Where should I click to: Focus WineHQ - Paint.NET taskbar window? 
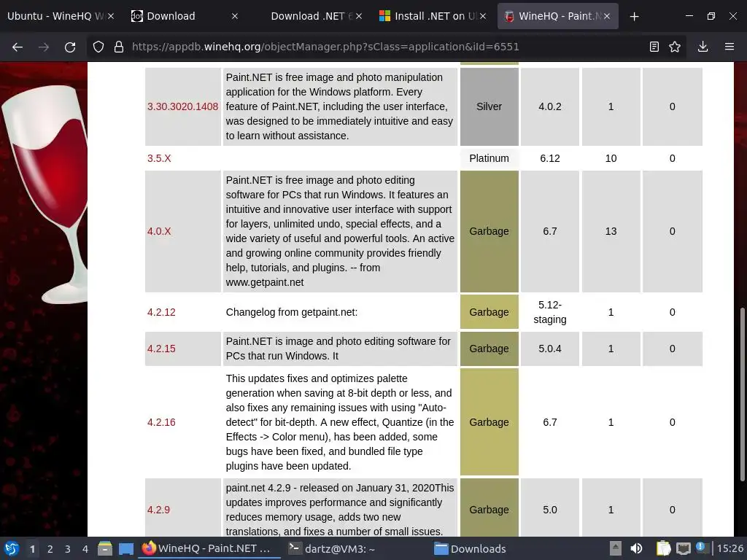[209, 548]
